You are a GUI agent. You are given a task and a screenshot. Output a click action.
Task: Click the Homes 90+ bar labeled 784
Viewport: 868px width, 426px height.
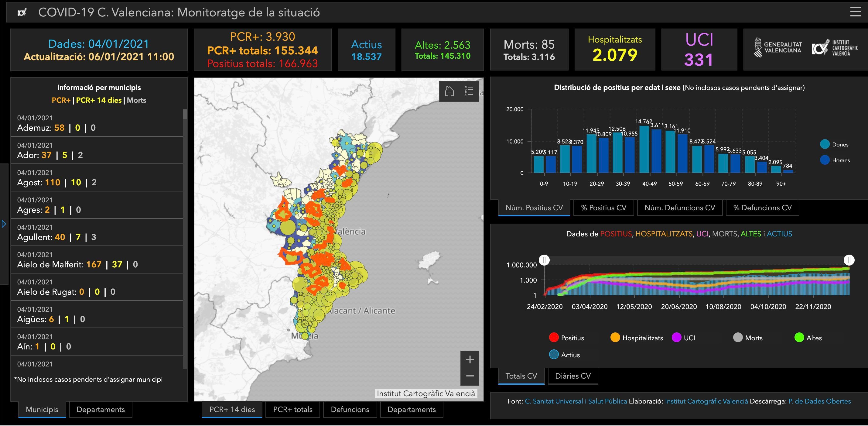[788, 172]
